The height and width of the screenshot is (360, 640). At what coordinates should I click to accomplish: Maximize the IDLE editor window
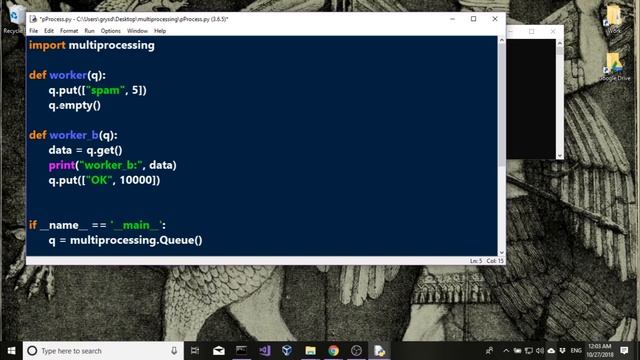pos(473,19)
